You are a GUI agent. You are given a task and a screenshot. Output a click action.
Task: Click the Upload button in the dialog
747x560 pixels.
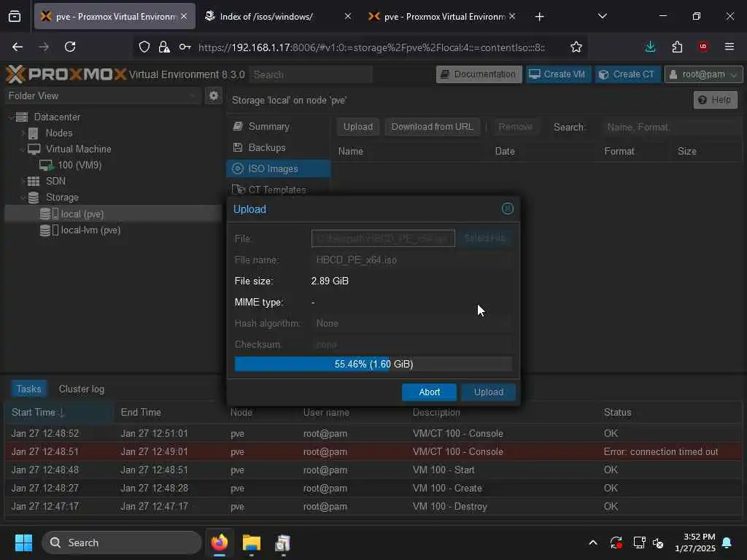pos(488,392)
